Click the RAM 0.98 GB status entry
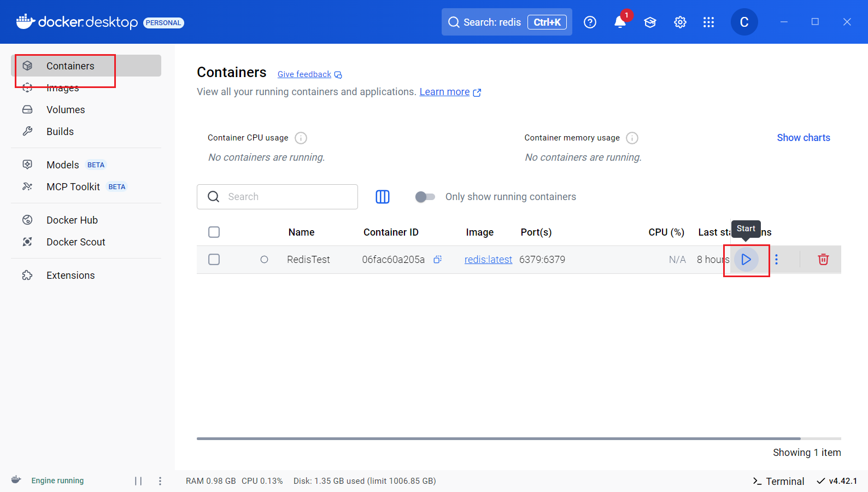The height and width of the screenshot is (492, 868). (x=211, y=481)
